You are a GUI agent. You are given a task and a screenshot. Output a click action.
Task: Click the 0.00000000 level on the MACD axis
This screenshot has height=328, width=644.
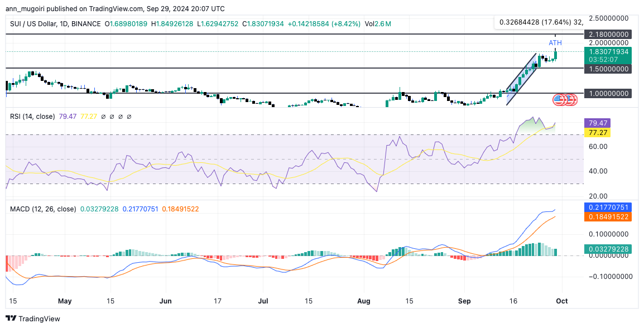tap(608, 255)
